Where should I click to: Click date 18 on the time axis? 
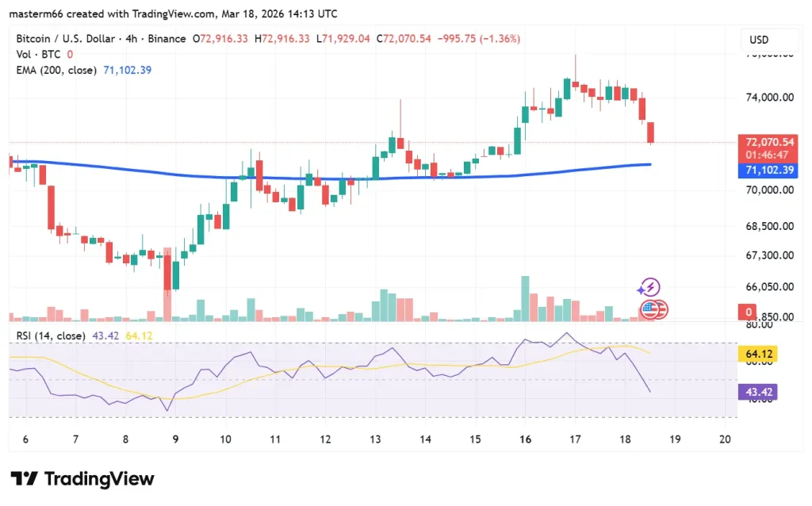(x=625, y=439)
